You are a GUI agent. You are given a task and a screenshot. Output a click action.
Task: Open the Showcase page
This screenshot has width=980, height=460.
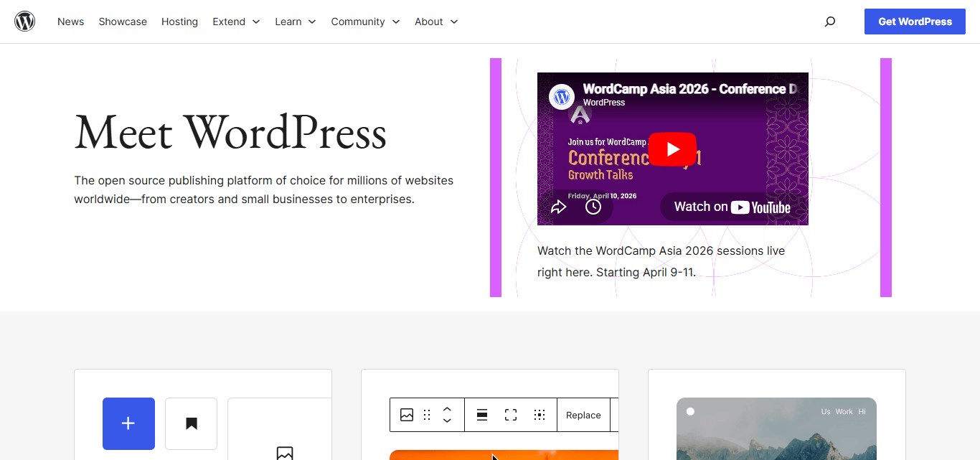pyautogui.click(x=123, y=22)
